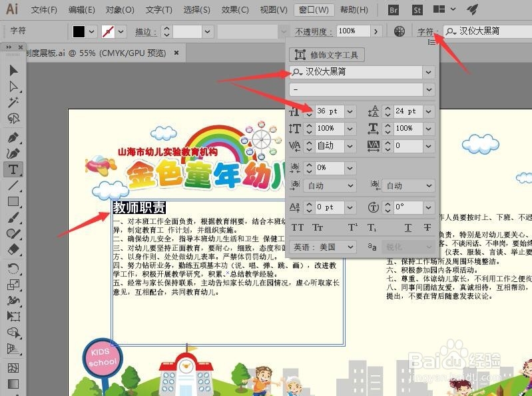Open Adobe Stock via St icon
Image resolution: width=532 pixels, height=396 pixels.
click(x=417, y=10)
